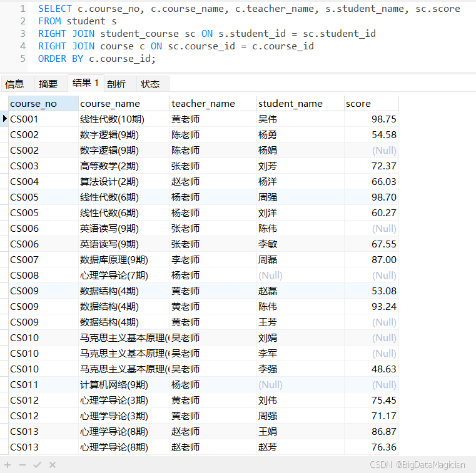
Task: Select the cell 线性代数(10期)
Action: (x=124, y=119)
